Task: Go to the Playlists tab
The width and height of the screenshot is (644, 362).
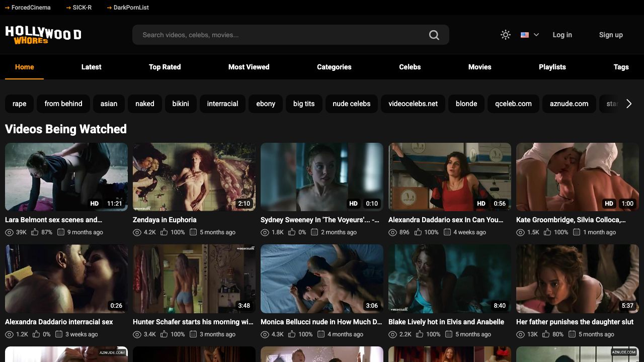Action: click(552, 67)
